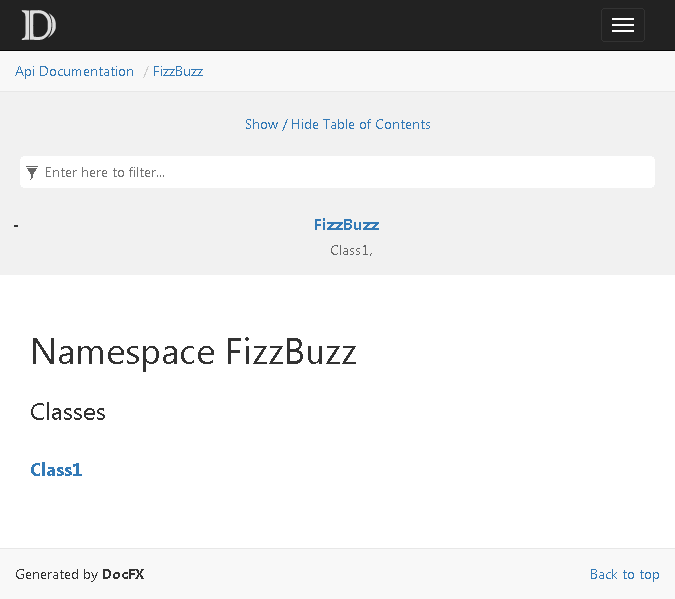The image size is (675, 599).
Task: Click the funnel filter icon
Action: coord(32,172)
